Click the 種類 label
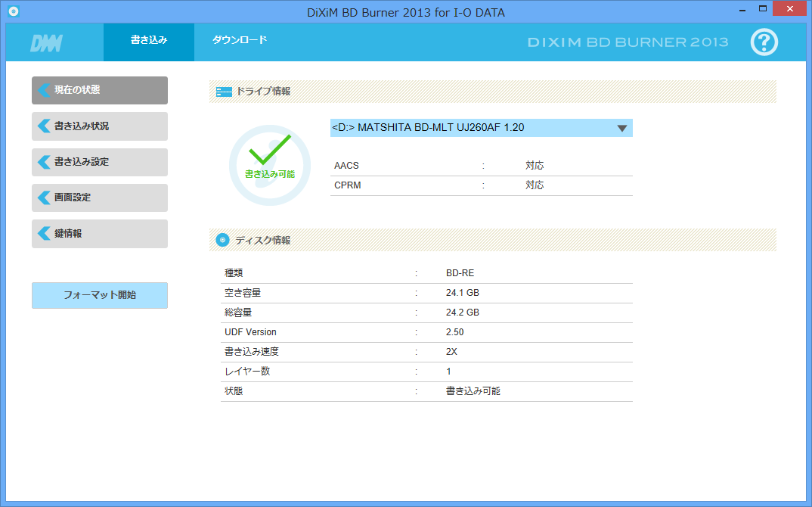 point(234,272)
